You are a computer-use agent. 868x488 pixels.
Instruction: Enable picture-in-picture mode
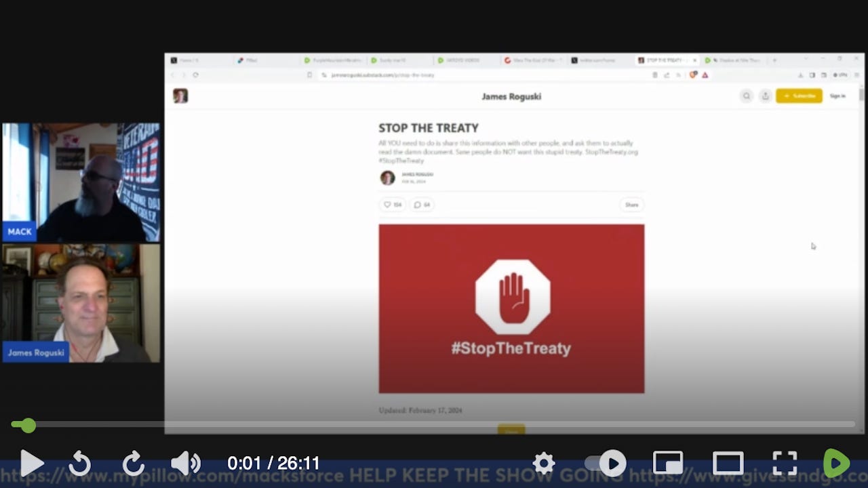[x=668, y=464]
